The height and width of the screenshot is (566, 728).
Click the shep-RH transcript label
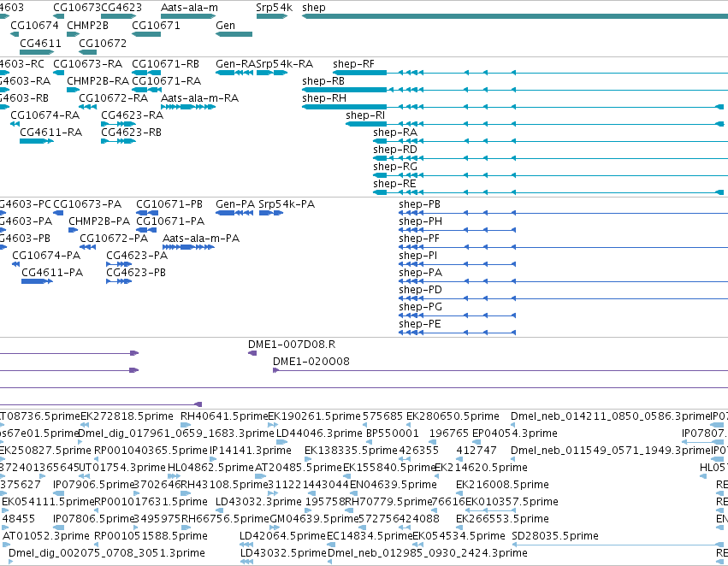pyautogui.click(x=324, y=98)
